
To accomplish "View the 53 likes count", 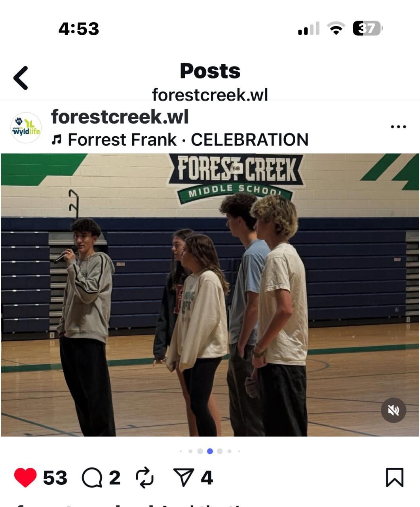I will click(x=55, y=478).
